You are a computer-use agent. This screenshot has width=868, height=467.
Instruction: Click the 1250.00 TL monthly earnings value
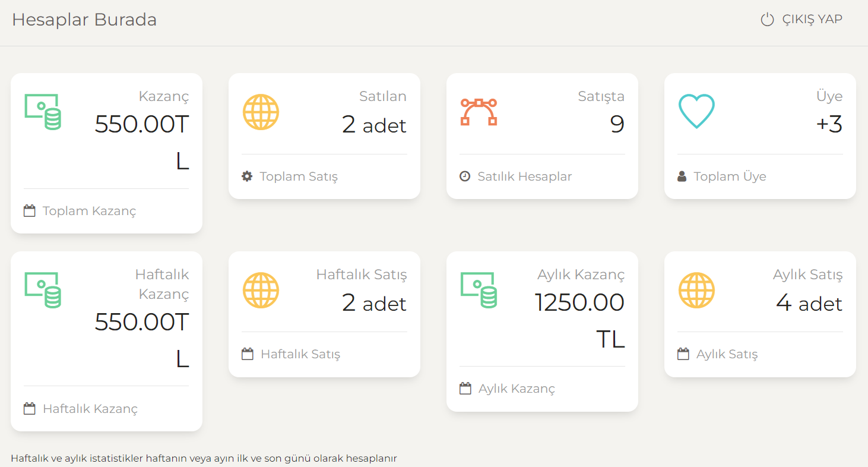(x=580, y=321)
